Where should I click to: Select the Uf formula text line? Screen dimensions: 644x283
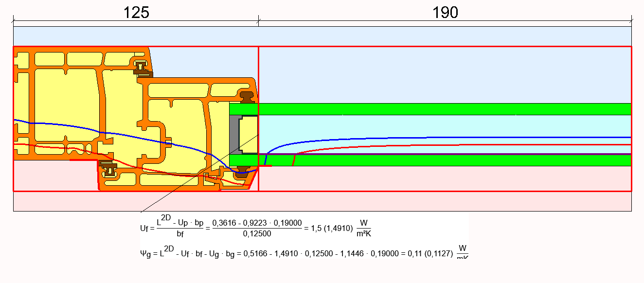point(253,228)
